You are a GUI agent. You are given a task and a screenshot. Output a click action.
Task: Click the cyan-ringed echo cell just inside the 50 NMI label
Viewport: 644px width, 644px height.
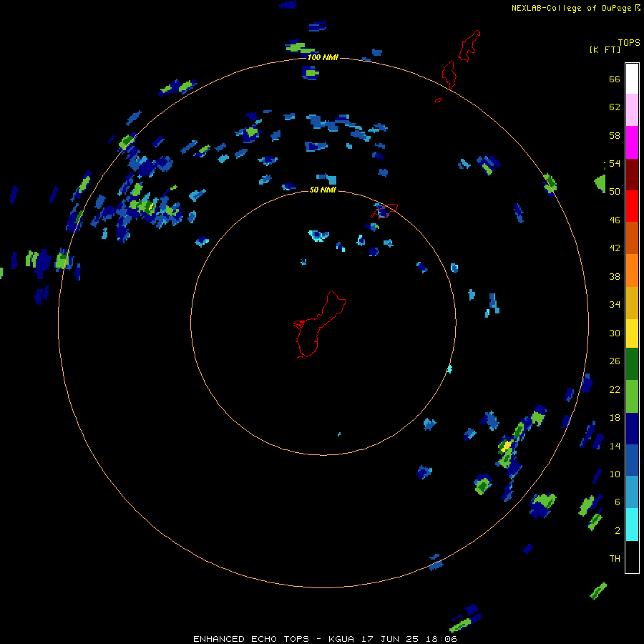click(x=318, y=235)
